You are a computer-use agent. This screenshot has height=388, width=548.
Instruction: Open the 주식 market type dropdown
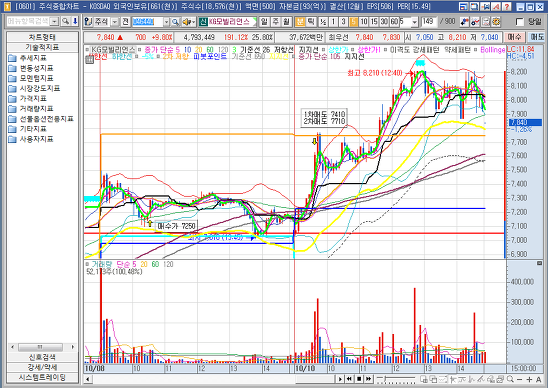pyautogui.click(x=115, y=22)
